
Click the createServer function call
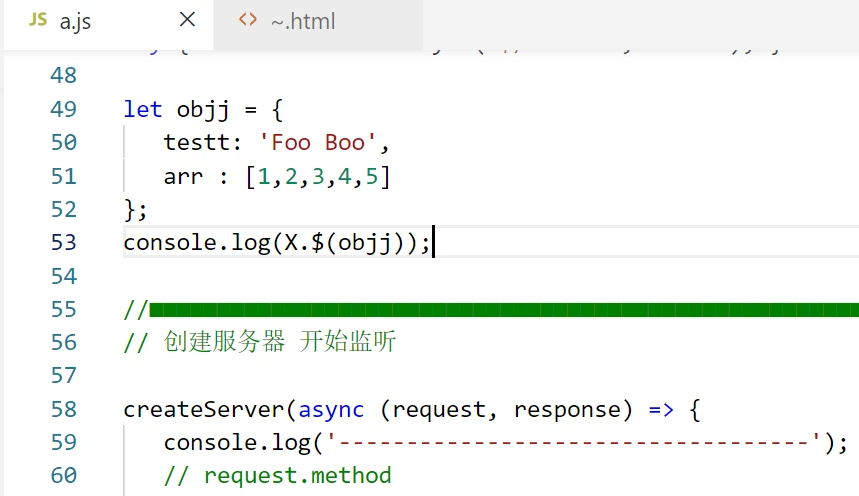pyautogui.click(x=204, y=409)
